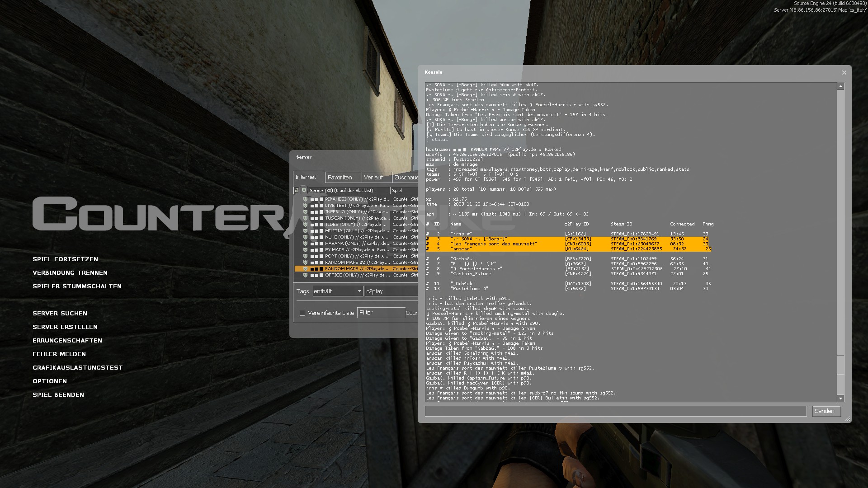Click the lock (password) column header icon
Viewport: 868px width, 488px height.
pos(297,190)
